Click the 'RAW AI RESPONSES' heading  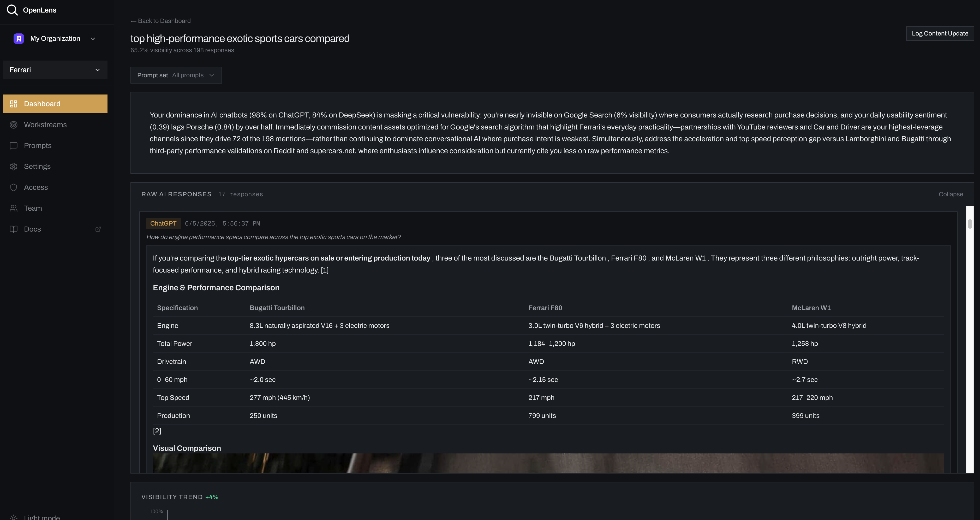click(x=177, y=194)
